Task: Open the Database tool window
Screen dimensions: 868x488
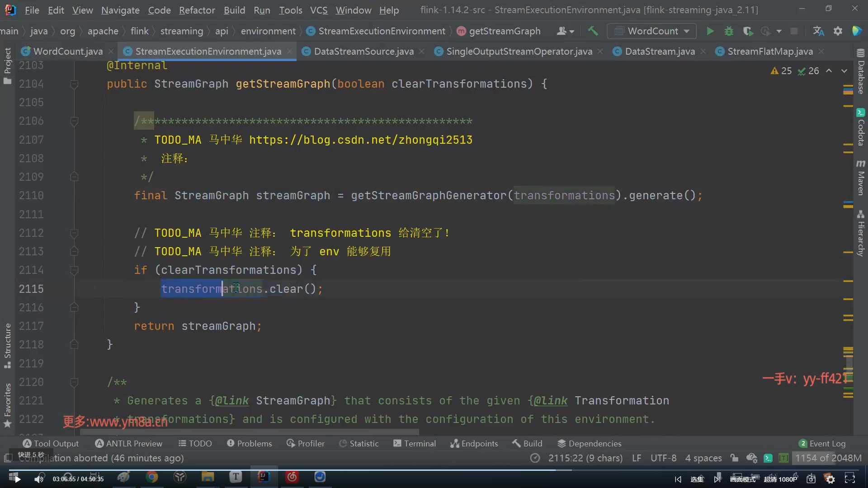Action: pyautogui.click(x=861, y=72)
